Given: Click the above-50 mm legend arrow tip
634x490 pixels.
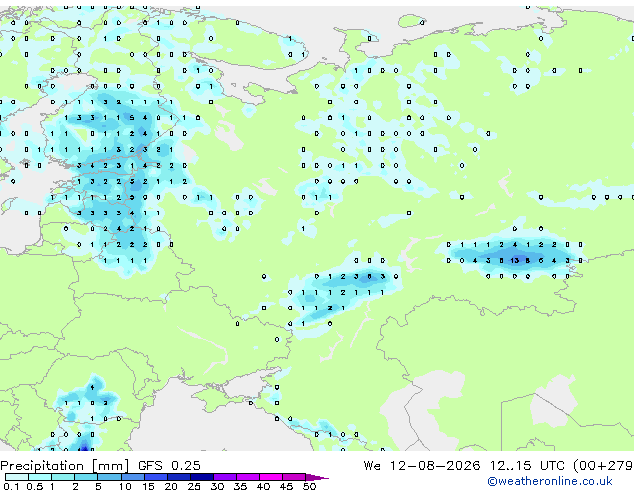Looking at the screenshot, I should (x=317, y=477).
